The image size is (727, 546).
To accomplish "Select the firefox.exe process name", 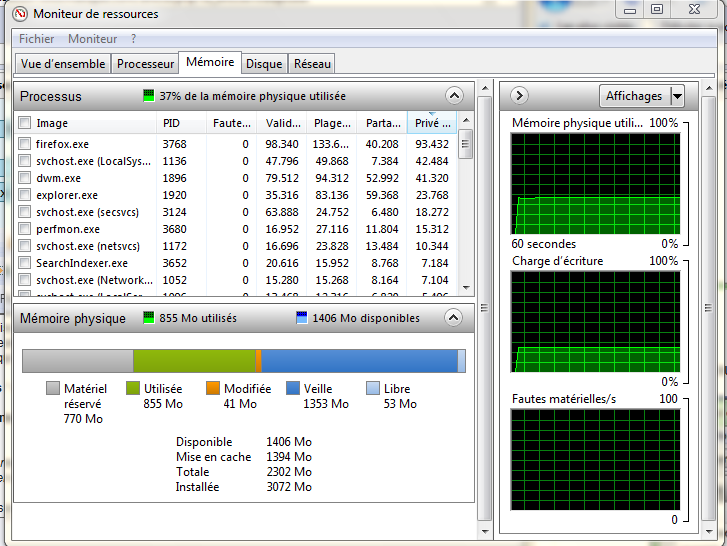I will click(x=62, y=144).
